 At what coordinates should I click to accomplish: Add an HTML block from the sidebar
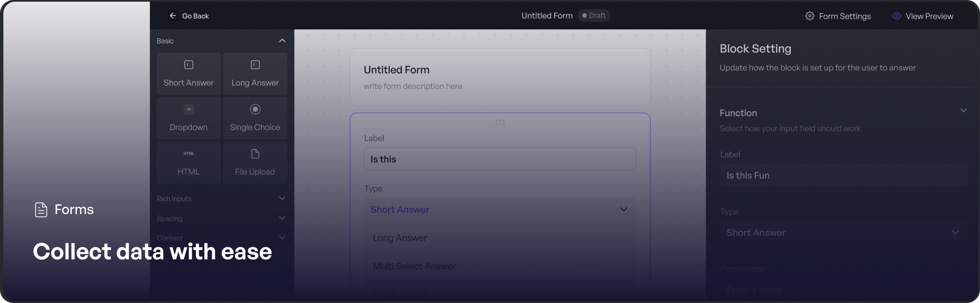(x=189, y=162)
